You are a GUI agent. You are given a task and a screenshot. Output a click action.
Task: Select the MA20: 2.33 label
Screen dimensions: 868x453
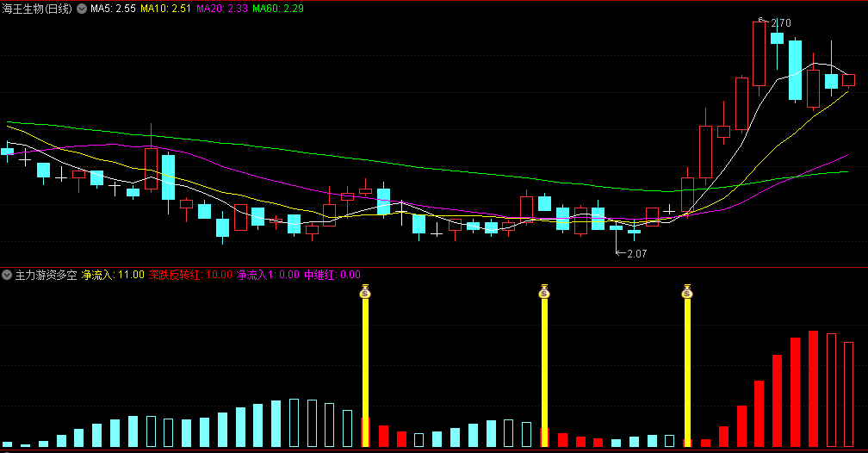pyautogui.click(x=222, y=9)
